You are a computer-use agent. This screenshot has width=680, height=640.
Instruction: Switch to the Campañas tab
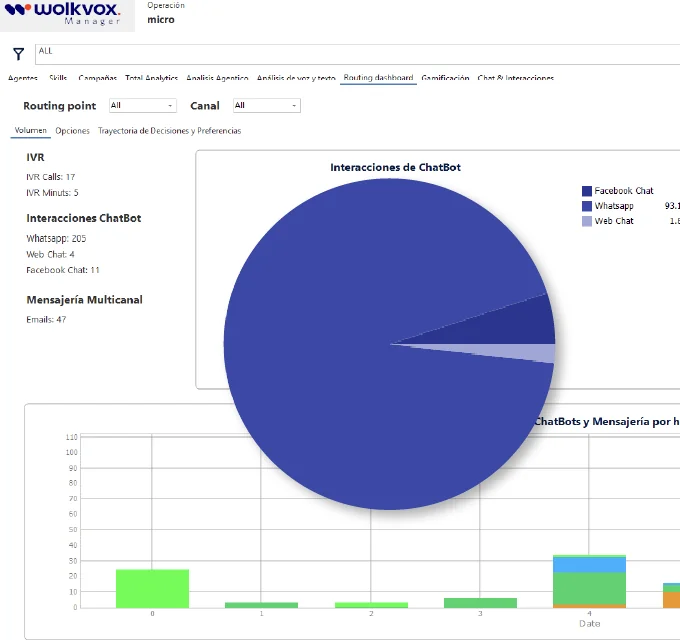[x=98, y=78]
